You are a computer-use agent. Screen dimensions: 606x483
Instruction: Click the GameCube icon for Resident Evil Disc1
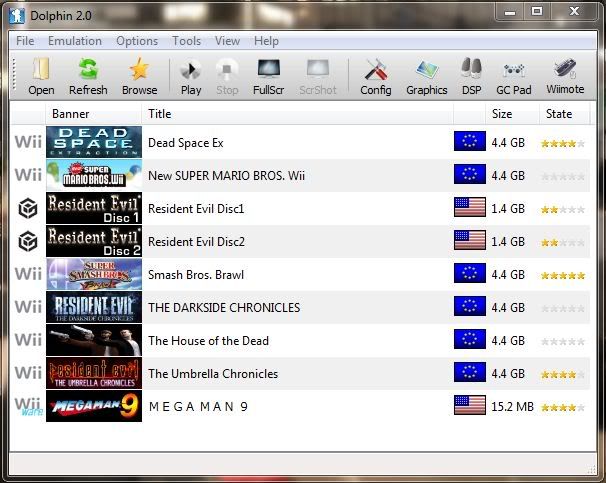tap(28, 208)
